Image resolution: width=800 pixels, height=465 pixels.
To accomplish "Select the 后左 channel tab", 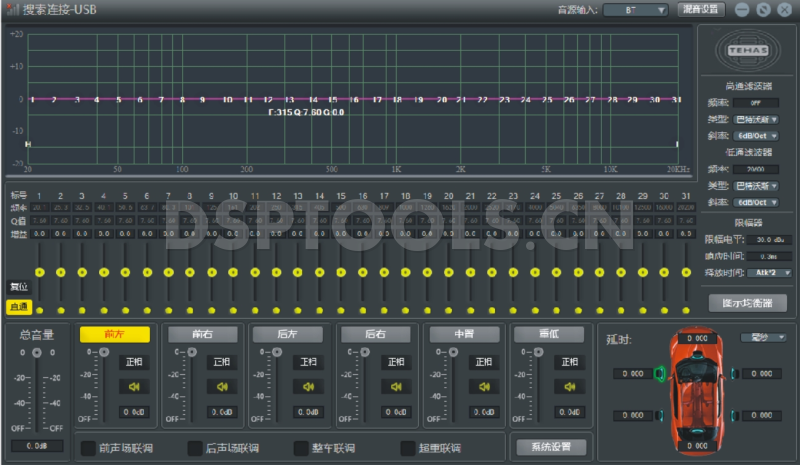I will click(287, 333).
